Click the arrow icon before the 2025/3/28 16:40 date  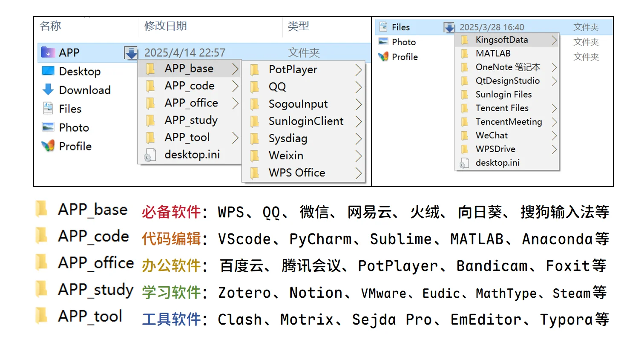pos(449,27)
